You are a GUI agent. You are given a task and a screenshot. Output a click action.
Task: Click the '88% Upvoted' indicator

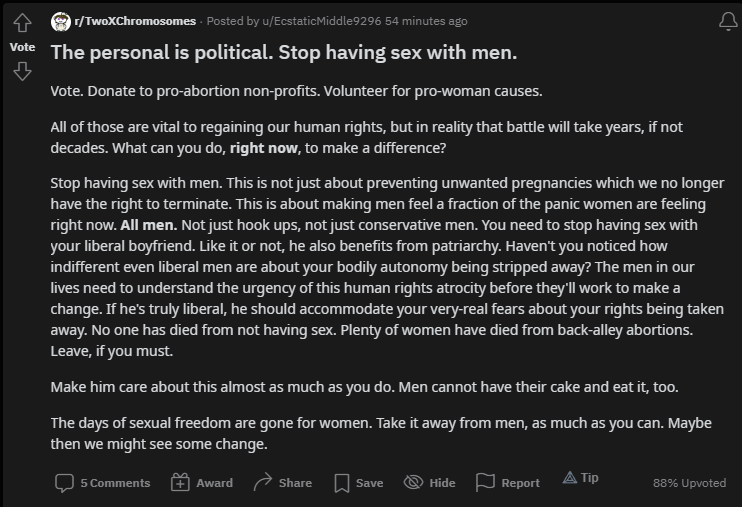click(x=689, y=483)
